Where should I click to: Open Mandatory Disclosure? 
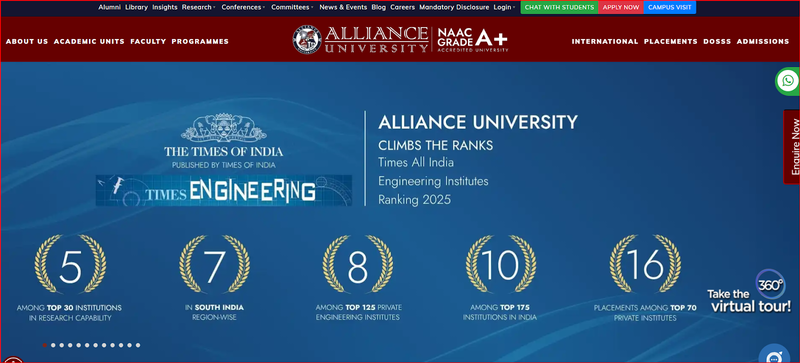coord(454,7)
